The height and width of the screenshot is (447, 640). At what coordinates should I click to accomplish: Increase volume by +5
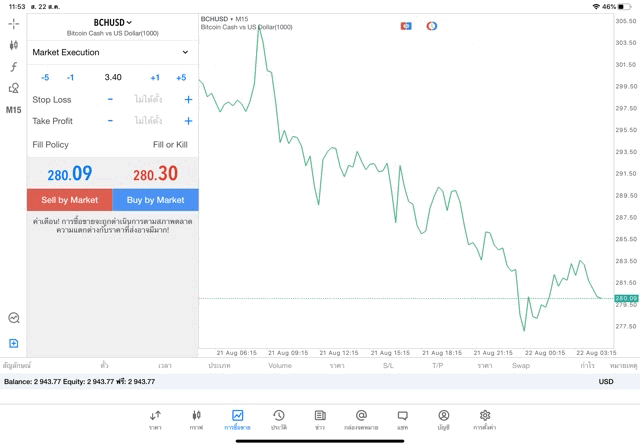[181, 77]
